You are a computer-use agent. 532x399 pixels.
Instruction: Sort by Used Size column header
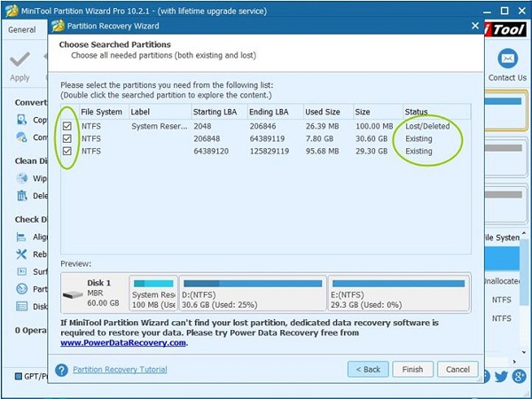[328, 112]
